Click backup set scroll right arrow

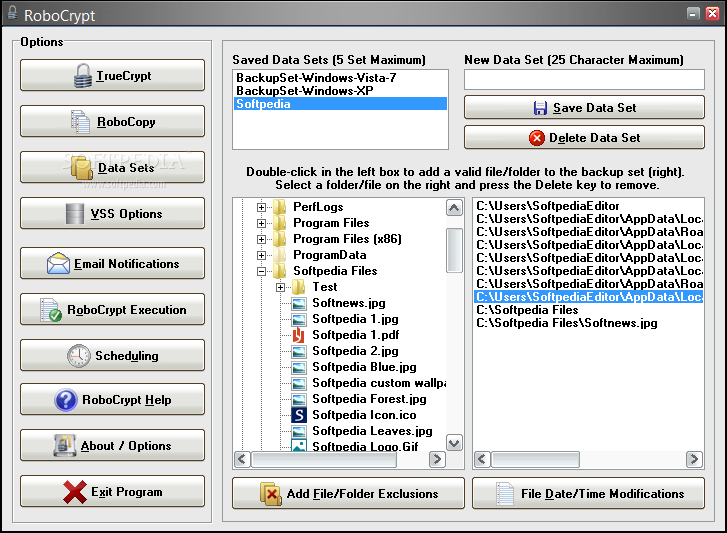694,459
